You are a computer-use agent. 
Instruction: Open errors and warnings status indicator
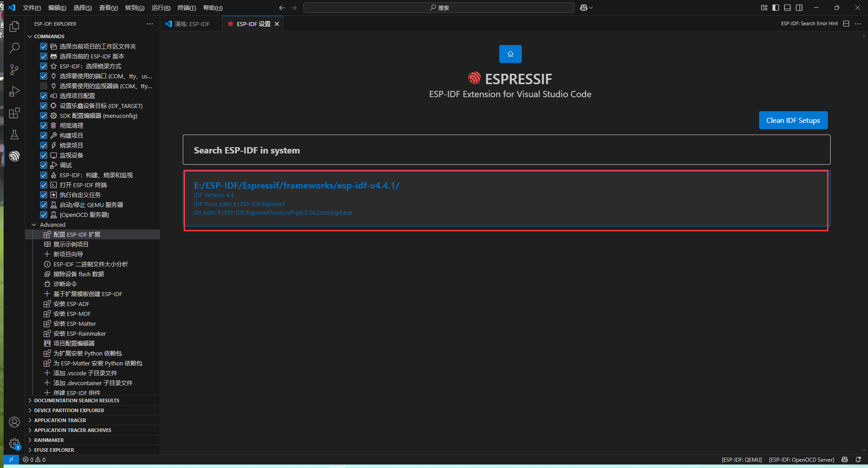pos(34,459)
